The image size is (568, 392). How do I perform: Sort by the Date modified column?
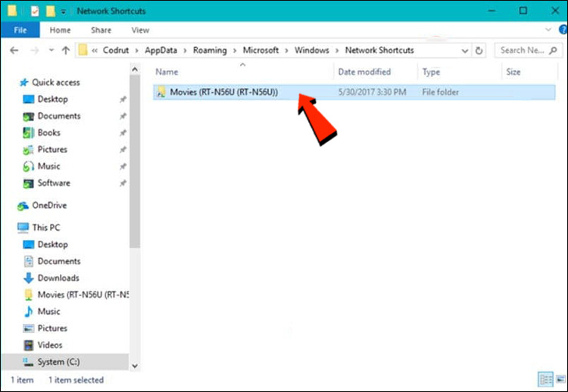click(x=364, y=72)
